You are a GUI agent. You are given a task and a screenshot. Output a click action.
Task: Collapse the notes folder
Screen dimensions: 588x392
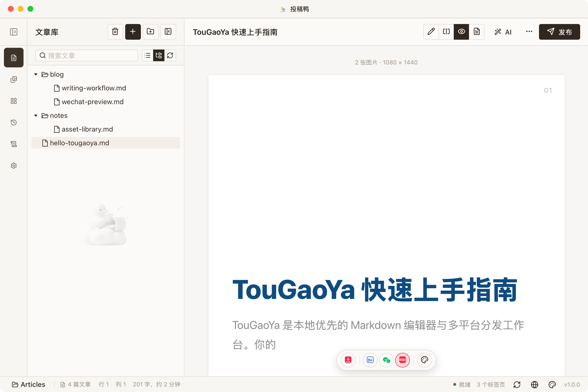(x=36, y=115)
